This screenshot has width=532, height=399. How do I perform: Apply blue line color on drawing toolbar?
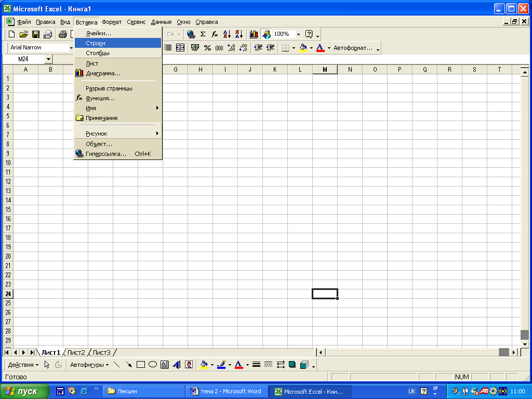tap(221, 365)
